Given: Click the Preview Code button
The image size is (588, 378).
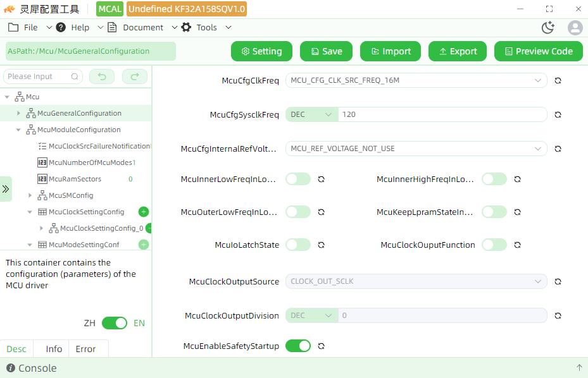Looking at the screenshot, I should coord(539,51).
